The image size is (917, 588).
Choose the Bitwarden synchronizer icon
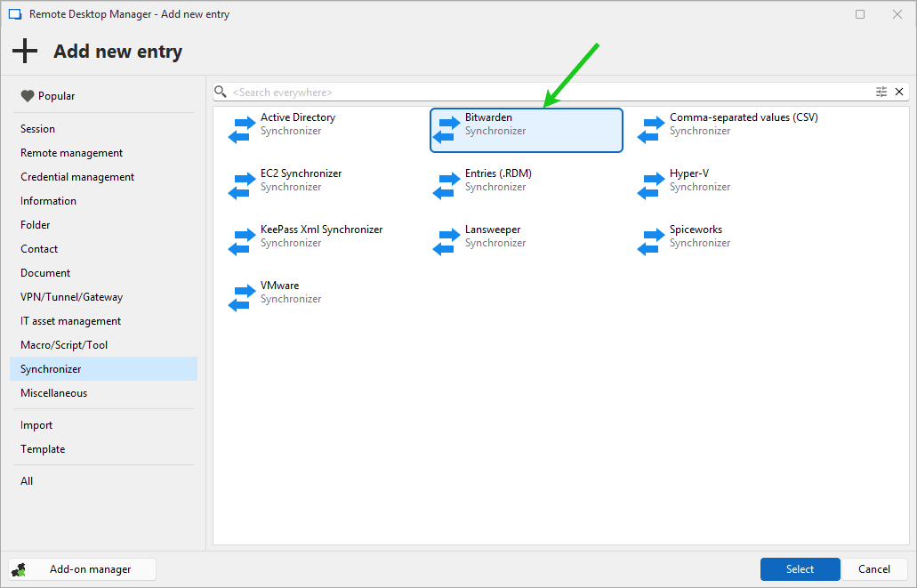click(x=446, y=129)
